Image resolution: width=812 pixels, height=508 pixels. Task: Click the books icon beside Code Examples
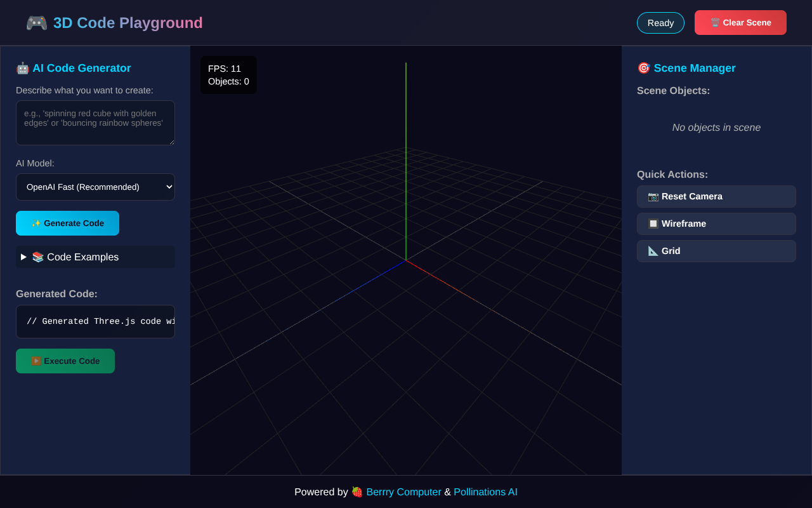[x=37, y=257]
